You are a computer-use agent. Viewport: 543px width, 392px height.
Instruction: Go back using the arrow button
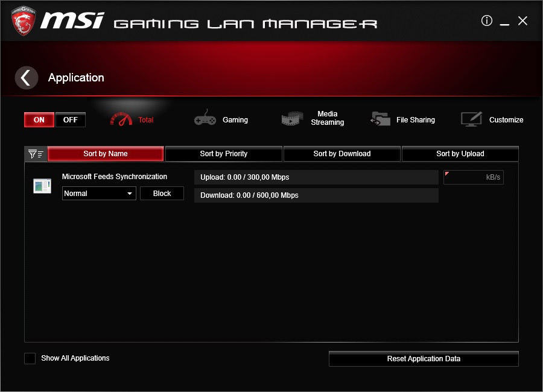tap(27, 78)
